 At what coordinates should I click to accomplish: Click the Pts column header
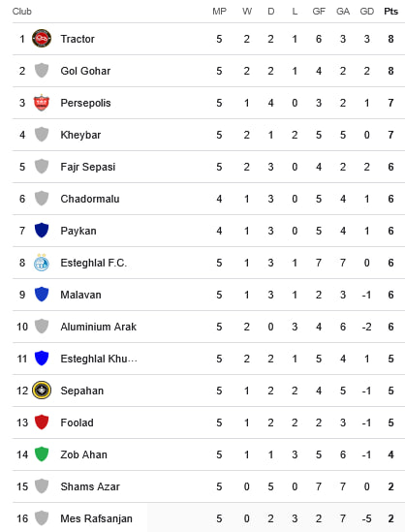[390, 12]
